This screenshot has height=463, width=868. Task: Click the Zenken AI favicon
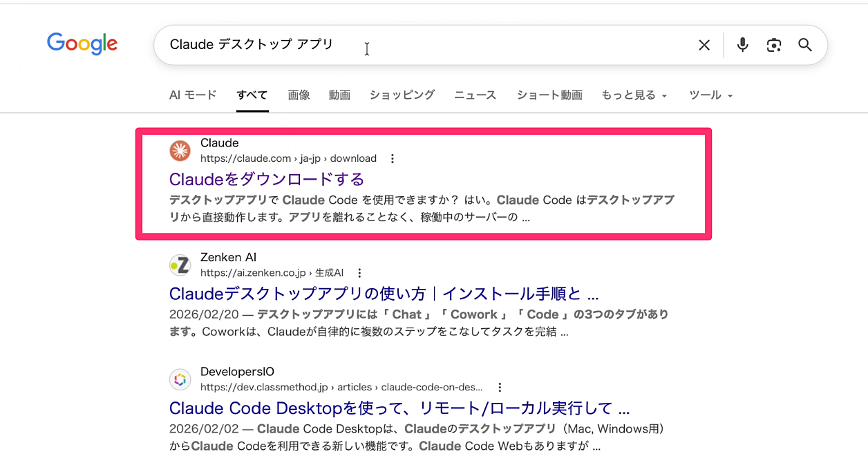pos(180,265)
